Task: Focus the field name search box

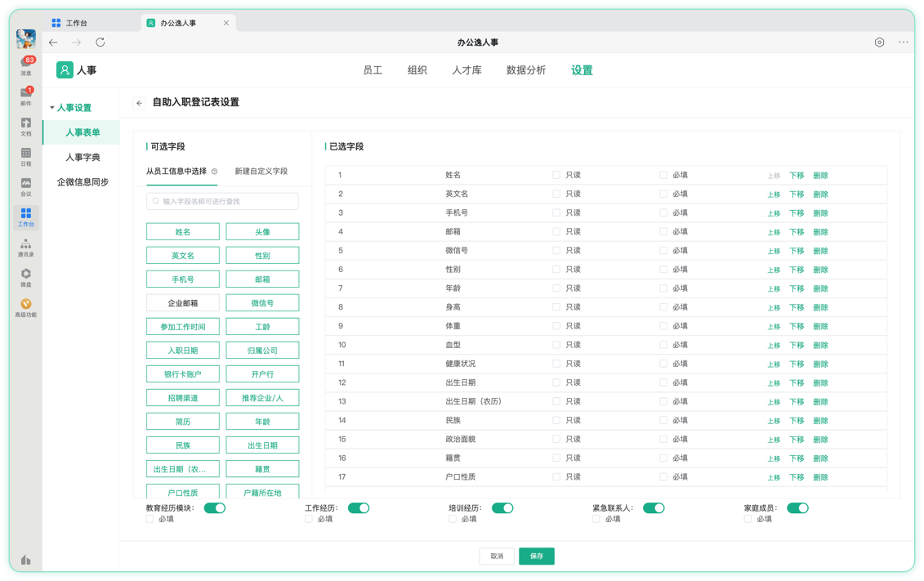Action: pyautogui.click(x=222, y=202)
